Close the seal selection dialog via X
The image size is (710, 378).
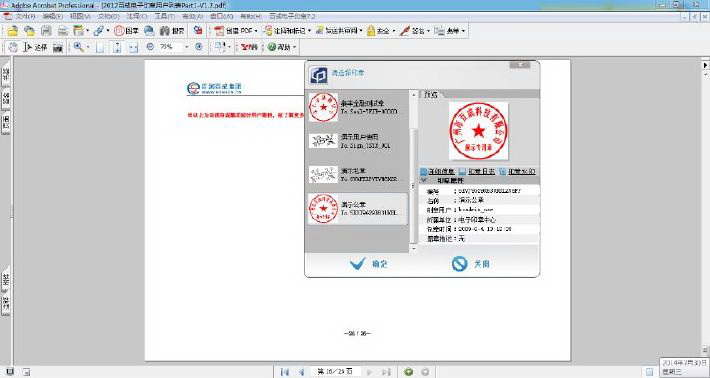[520, 65]
